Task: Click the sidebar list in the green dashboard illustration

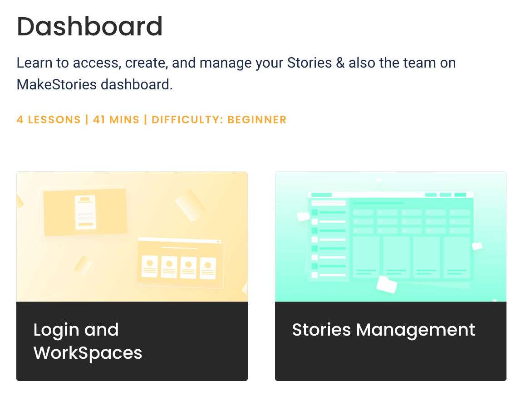Action: 329,239
